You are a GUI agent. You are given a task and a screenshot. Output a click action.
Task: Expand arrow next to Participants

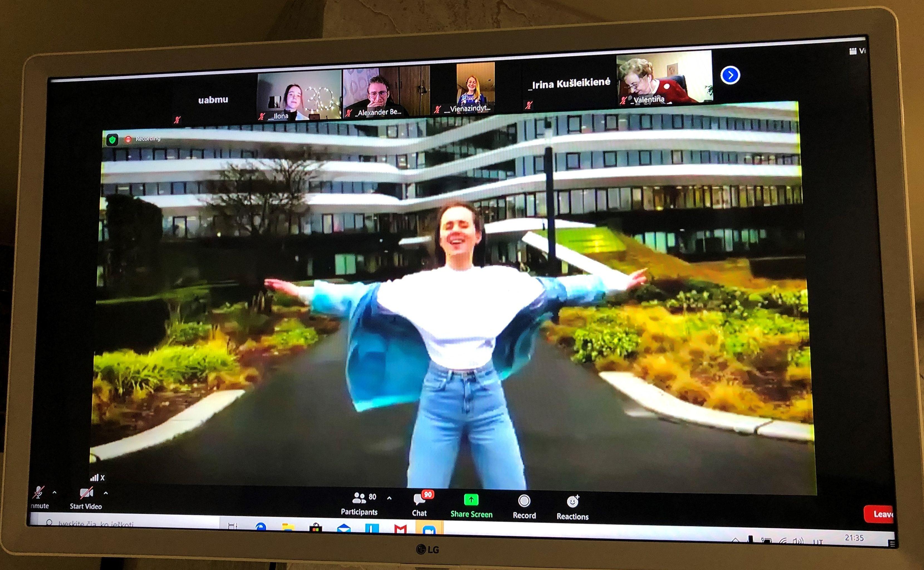click(x=389, y=498)
